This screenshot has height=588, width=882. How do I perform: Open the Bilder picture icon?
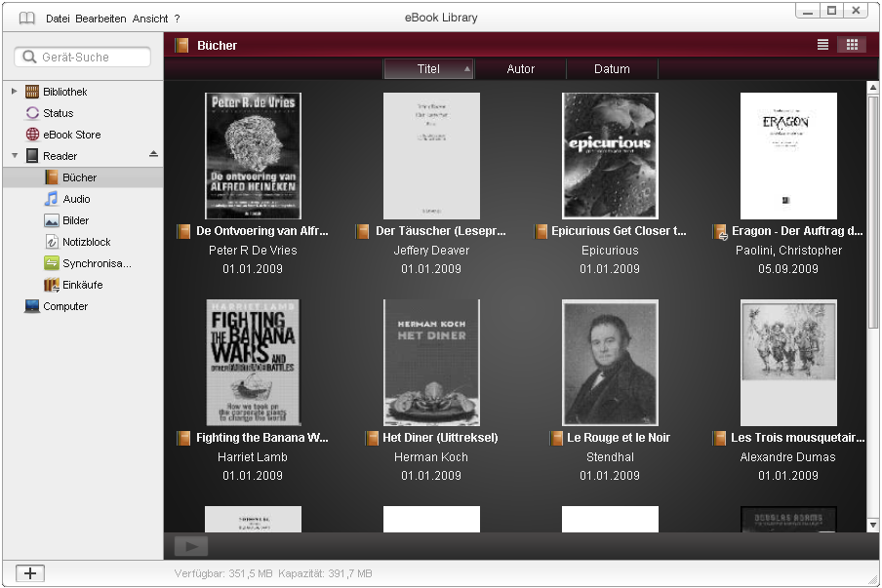point(51,220)
